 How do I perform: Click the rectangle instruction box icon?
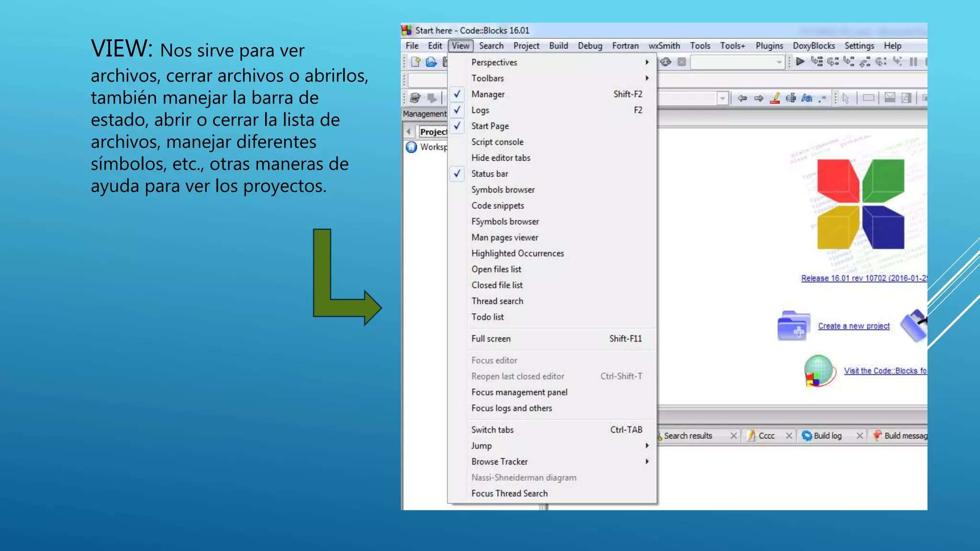pyautogui.click(x=869, y=98)
